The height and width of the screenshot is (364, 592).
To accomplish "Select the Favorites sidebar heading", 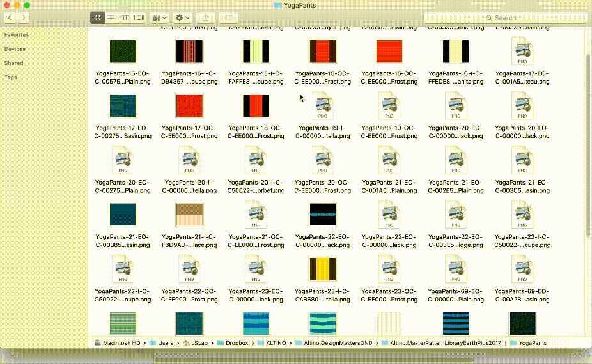I will point(17,34).
